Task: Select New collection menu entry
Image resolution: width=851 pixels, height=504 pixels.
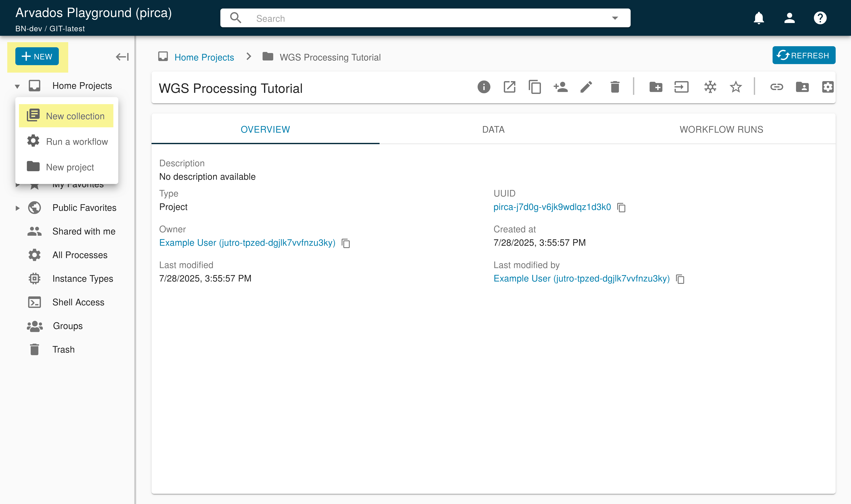Action: click(x=66, y=116)
